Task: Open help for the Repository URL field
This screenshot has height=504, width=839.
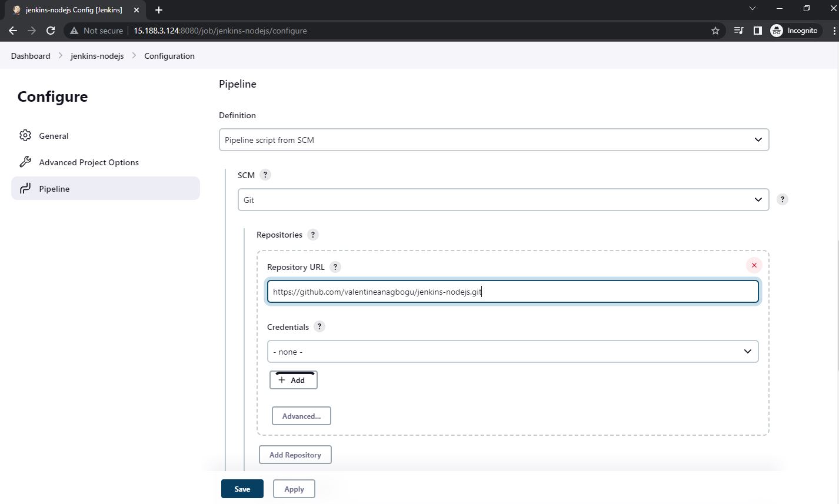Action: pyautogui.click(x=335, y=266)
